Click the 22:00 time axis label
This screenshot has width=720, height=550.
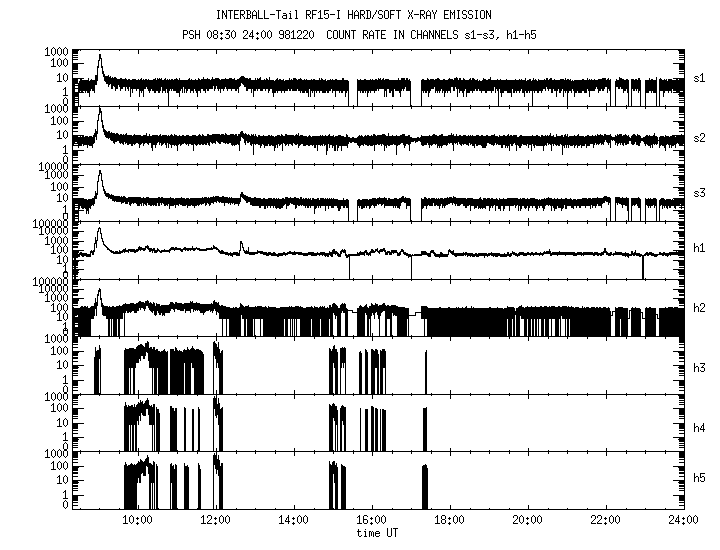[x=605, y=520]
